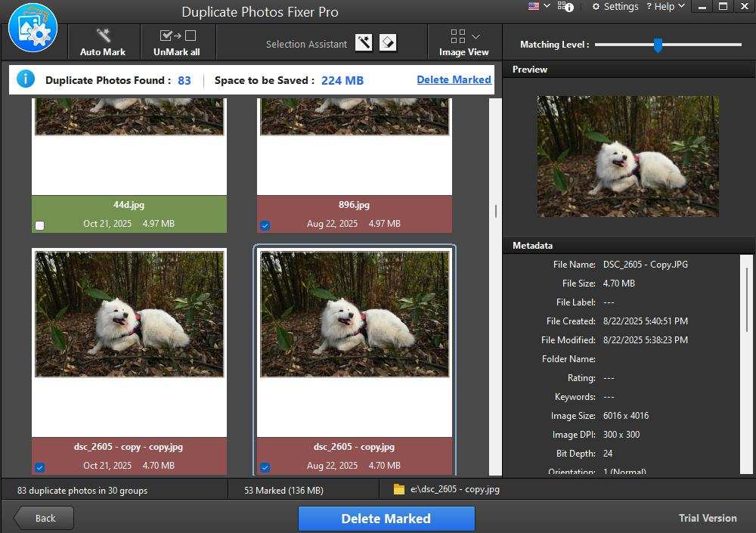
Task: Click the Trial Version label
Action: [708, 518]
